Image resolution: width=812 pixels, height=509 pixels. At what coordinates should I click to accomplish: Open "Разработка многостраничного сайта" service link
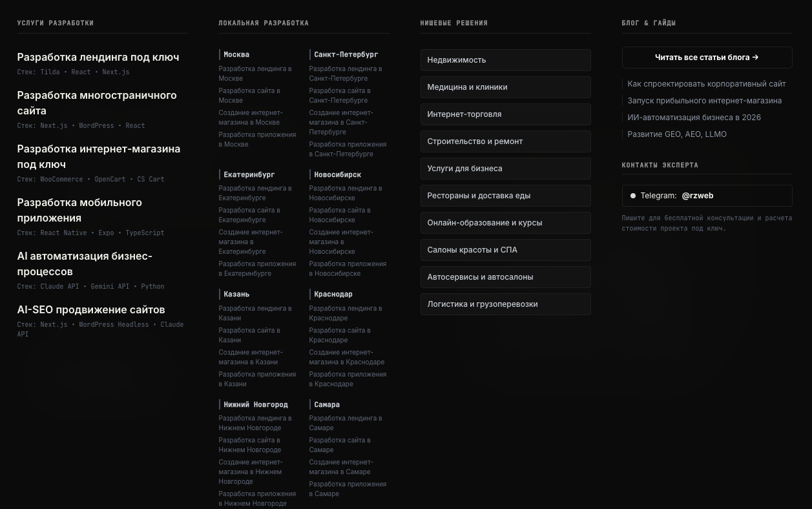pos(97,103)
